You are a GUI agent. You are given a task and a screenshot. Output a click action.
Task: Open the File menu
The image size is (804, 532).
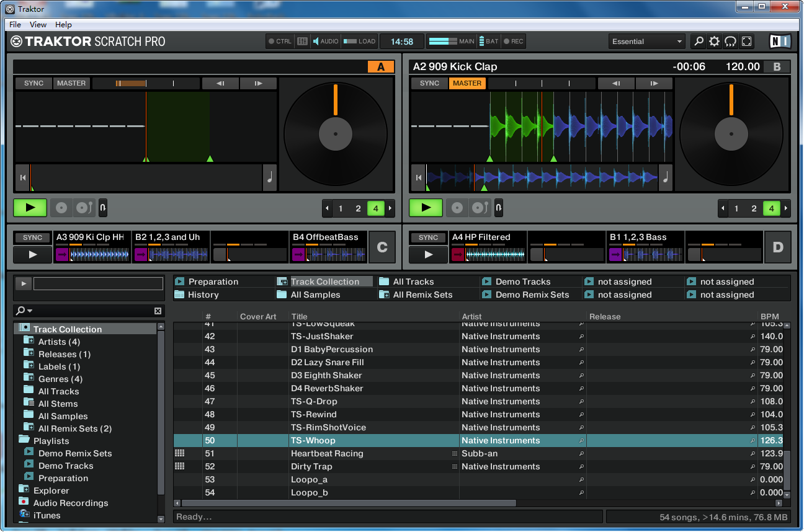[x=15, y=25]
